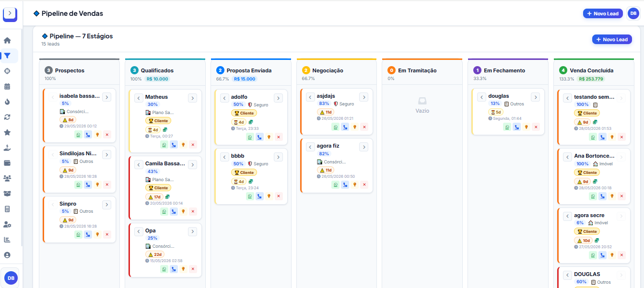Click 83% probability badge on asjdajs card

[x=324, y=104]
